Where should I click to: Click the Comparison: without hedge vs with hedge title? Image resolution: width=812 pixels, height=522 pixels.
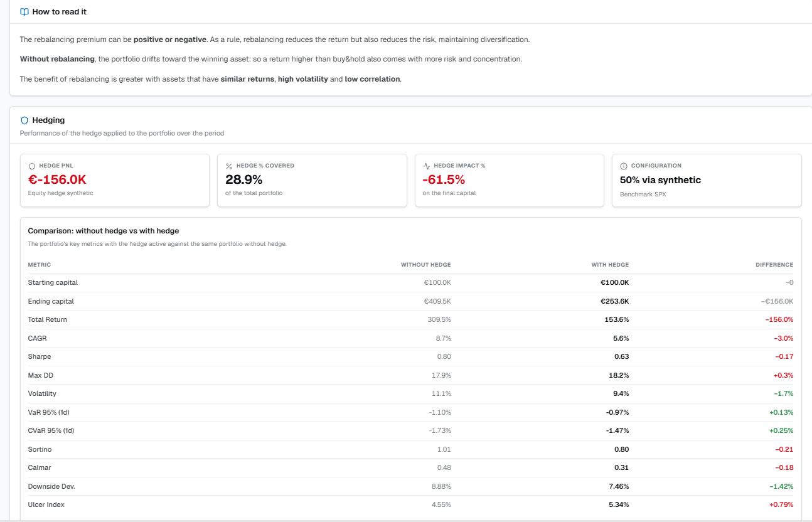[x=104, y=231]
